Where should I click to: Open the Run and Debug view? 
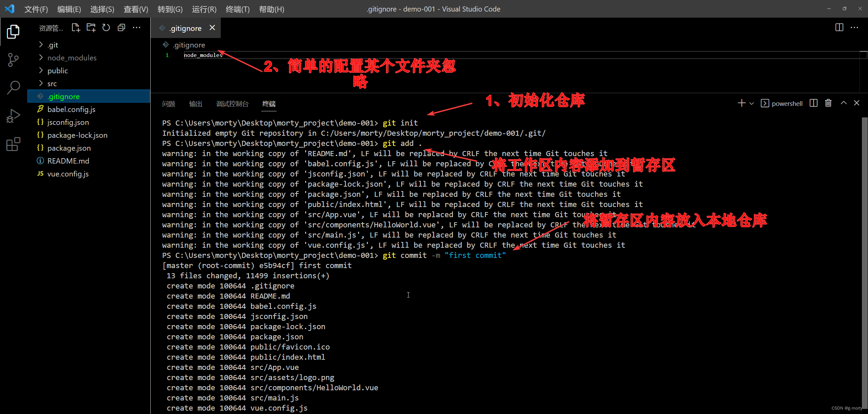(x=13, y=116)
